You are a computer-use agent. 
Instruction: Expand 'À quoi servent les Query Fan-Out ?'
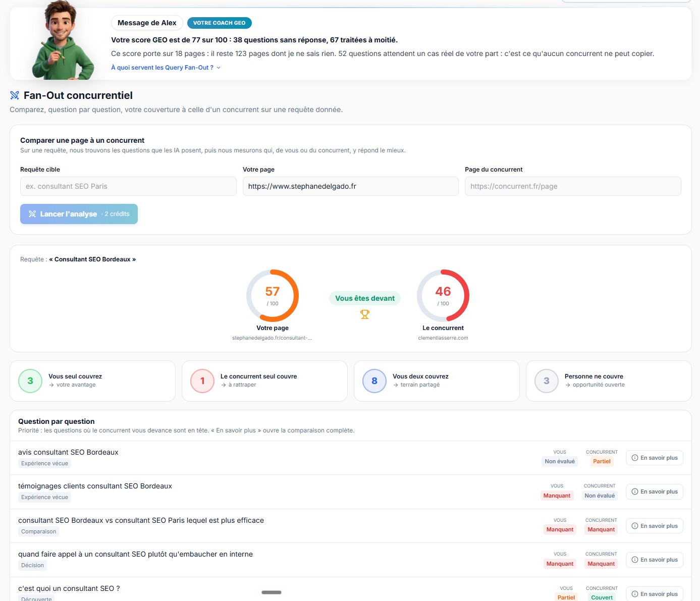166,68
